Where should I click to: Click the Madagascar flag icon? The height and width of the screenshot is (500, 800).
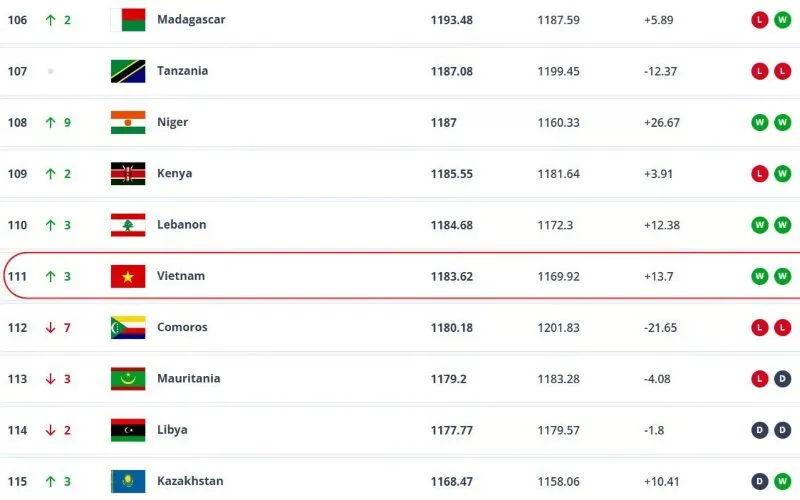coord(128,20)
